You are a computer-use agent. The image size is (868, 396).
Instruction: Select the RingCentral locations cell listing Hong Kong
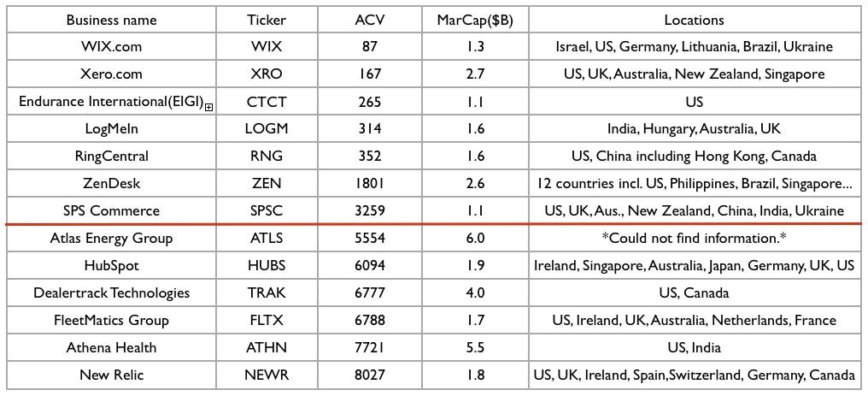click(x=695, y=157)
